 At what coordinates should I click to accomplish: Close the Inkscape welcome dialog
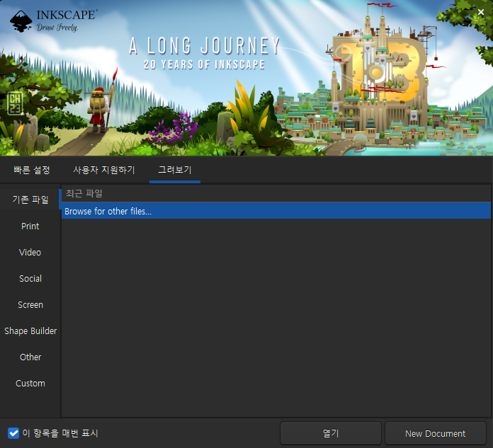click(x=481, y=12)
